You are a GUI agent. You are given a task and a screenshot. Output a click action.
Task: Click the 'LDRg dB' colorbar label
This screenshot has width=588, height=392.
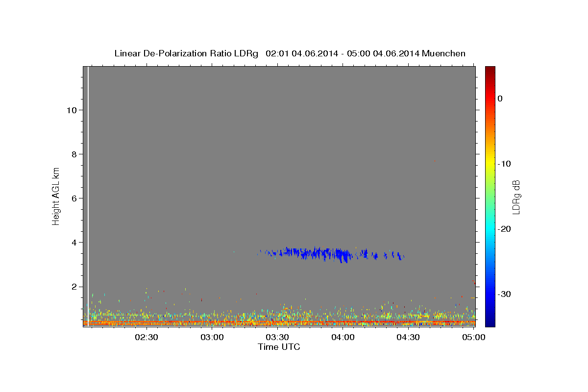pos(516,197)
